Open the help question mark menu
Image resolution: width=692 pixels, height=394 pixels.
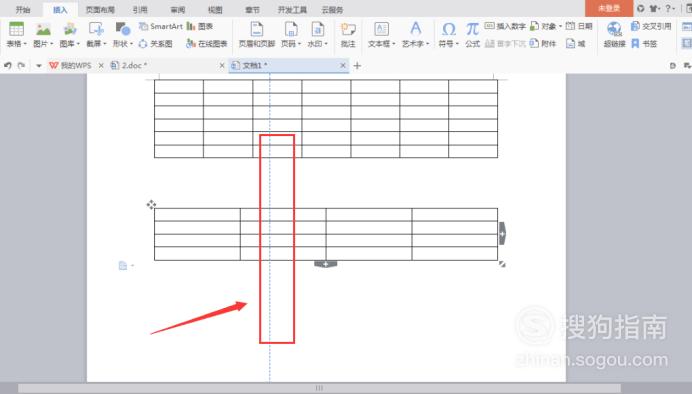[670, 8]
